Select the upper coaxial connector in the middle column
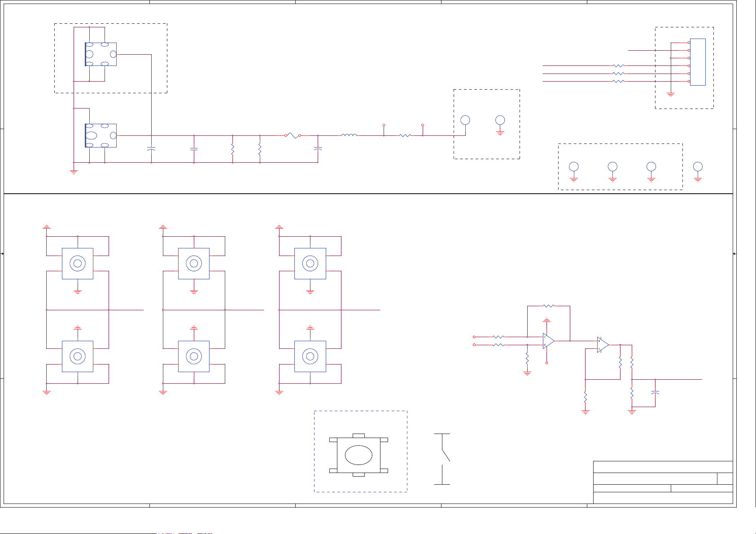The width and height of the screenshot is (756, 534). (x=194, y=264)
